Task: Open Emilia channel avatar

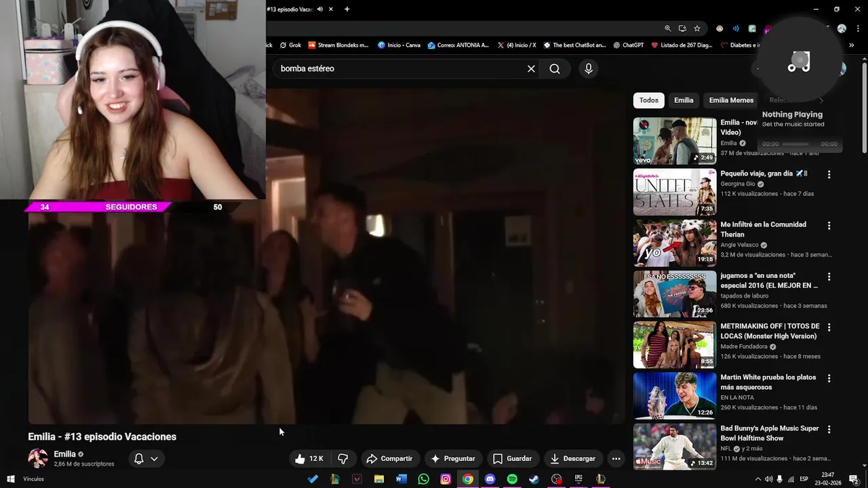Action: point(38,459)
